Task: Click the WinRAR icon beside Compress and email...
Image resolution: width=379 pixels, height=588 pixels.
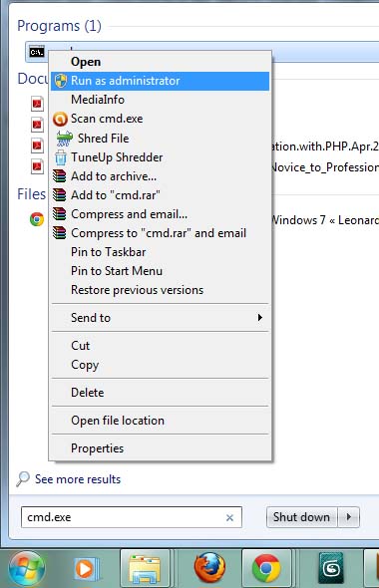Action: (60, 214)
